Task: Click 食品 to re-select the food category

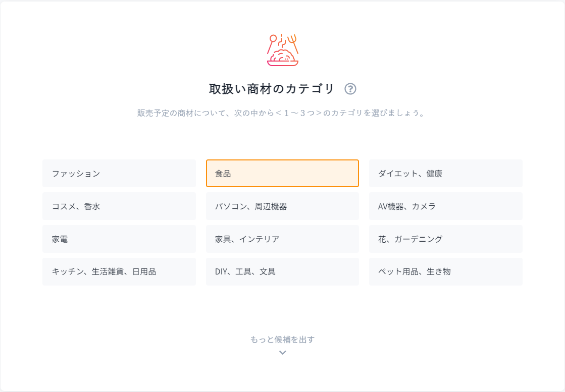Action: 282,173
